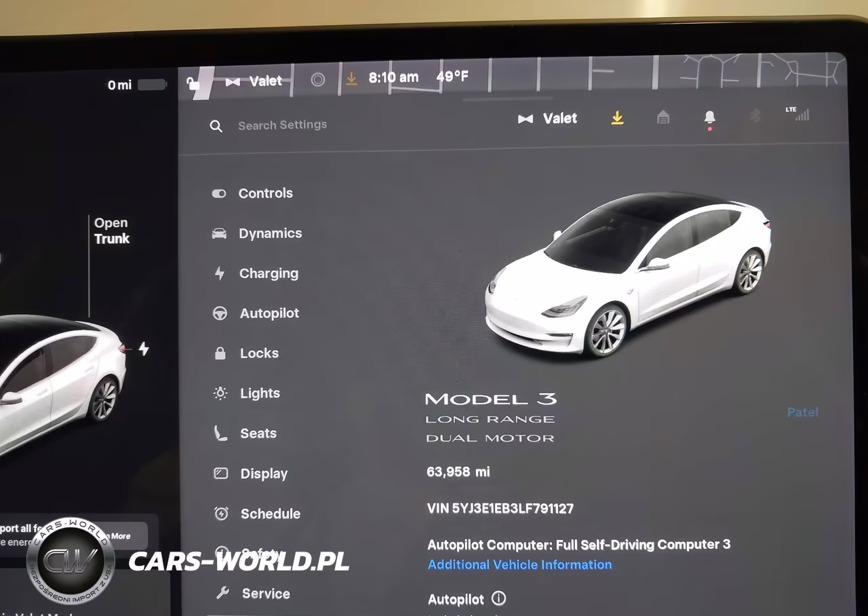Click the Additional Vehicle Information link
Image resolution: width=868 pixels, height=616 pixels.
(x=519, y=564)
